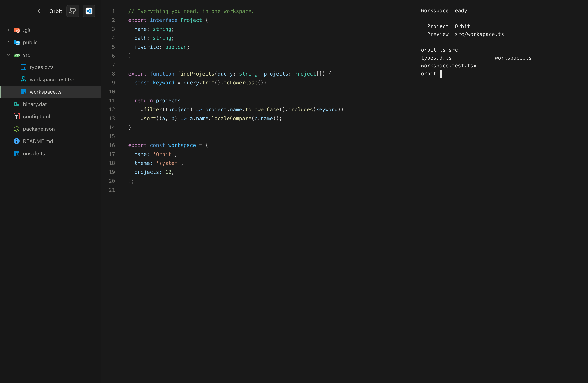Open project in VS Code button

pos(89,11)
